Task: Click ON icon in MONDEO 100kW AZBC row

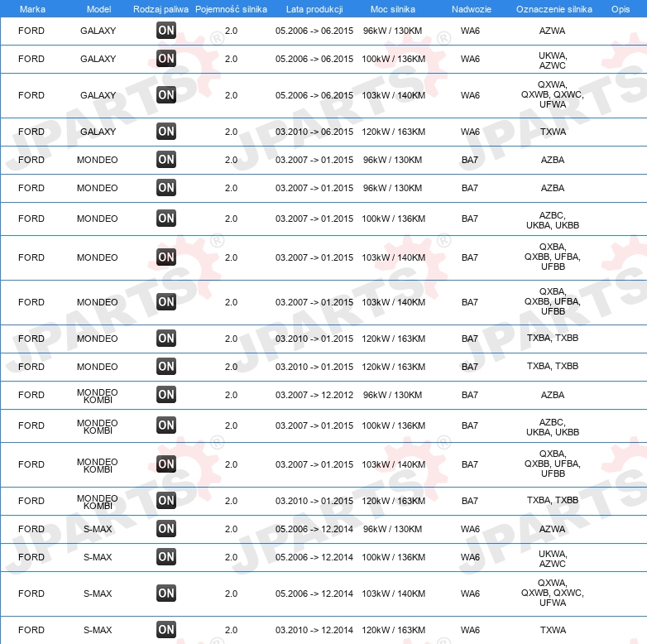Action: pos(166,219)
